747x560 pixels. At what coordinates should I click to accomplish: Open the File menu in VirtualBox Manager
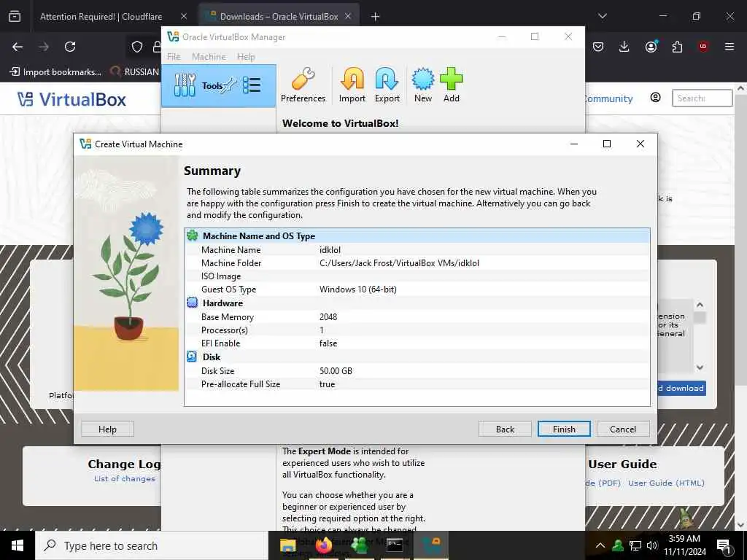(x=174, y=57)
